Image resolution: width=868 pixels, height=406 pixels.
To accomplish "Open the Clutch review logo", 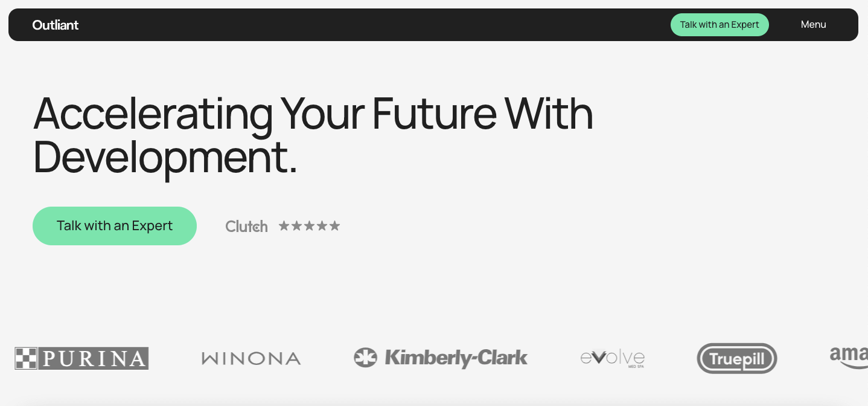I will (246, 227).
